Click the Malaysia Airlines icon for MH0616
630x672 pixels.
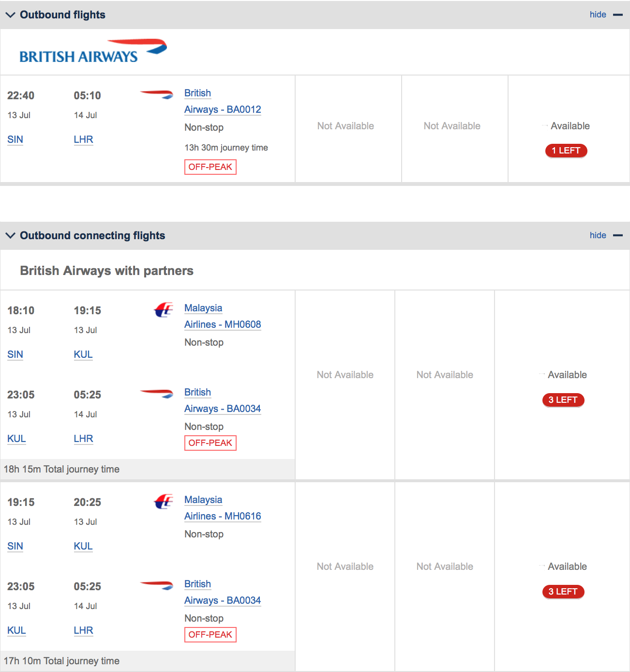click(x=164, y=501)
